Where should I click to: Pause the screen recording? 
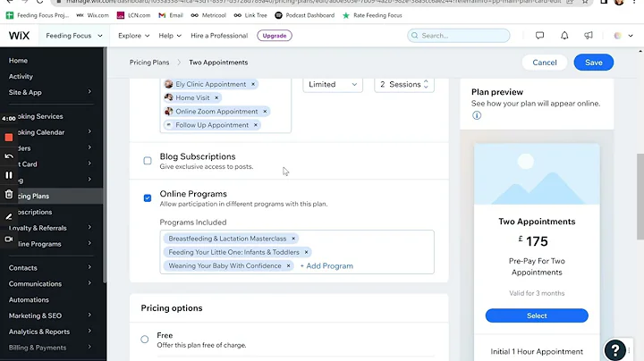click(9, 175)
